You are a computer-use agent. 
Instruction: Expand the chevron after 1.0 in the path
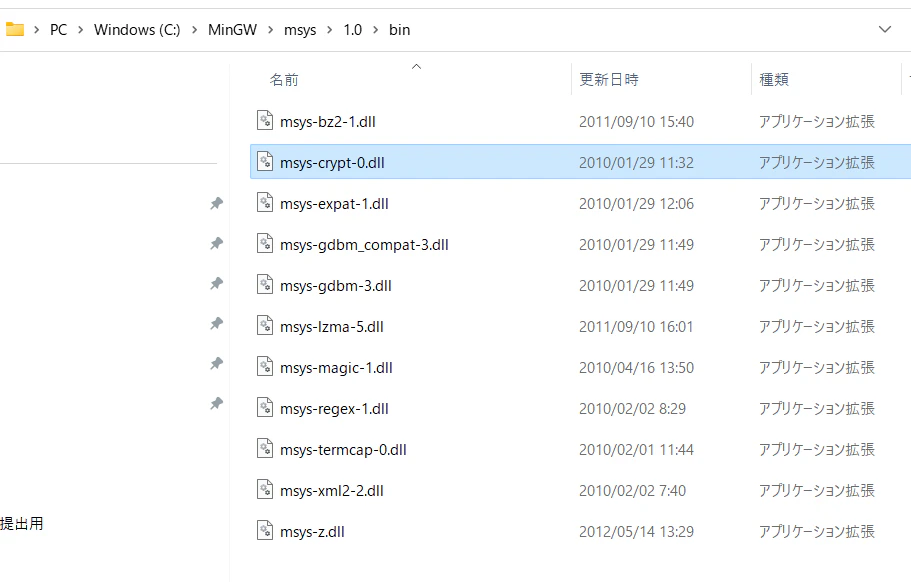pos(375,30)
